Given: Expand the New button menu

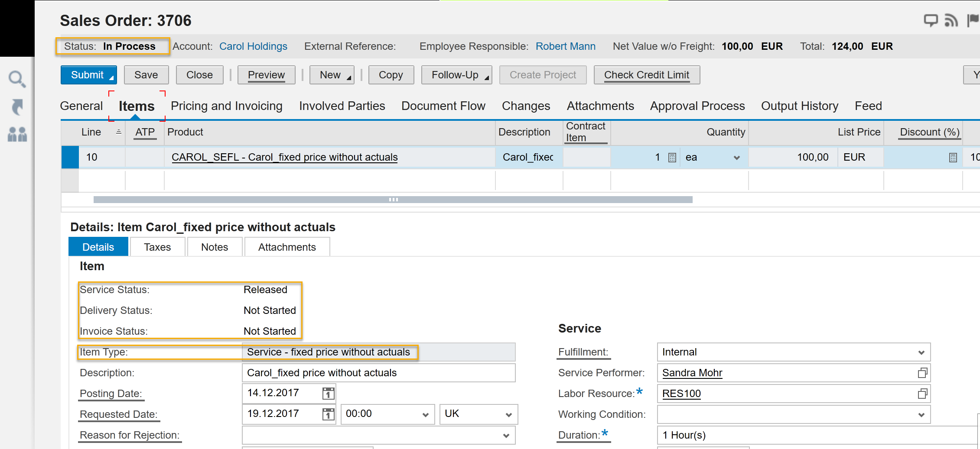Looking at the screenshot, I should coord(349,78).
